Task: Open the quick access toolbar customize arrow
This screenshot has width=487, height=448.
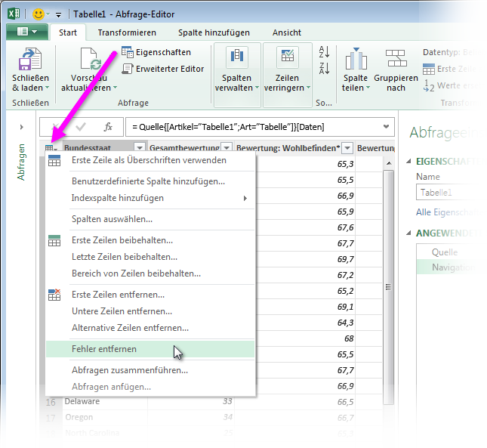Action: point(58,14)
